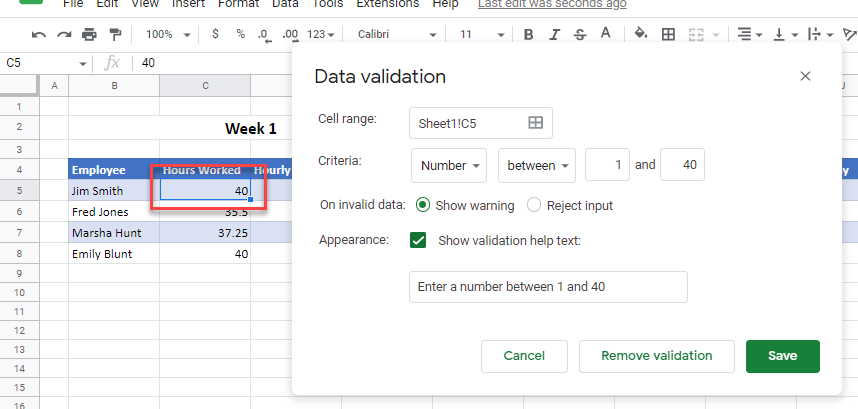
Task: Select the Reject input option
Action: point(534,205)
